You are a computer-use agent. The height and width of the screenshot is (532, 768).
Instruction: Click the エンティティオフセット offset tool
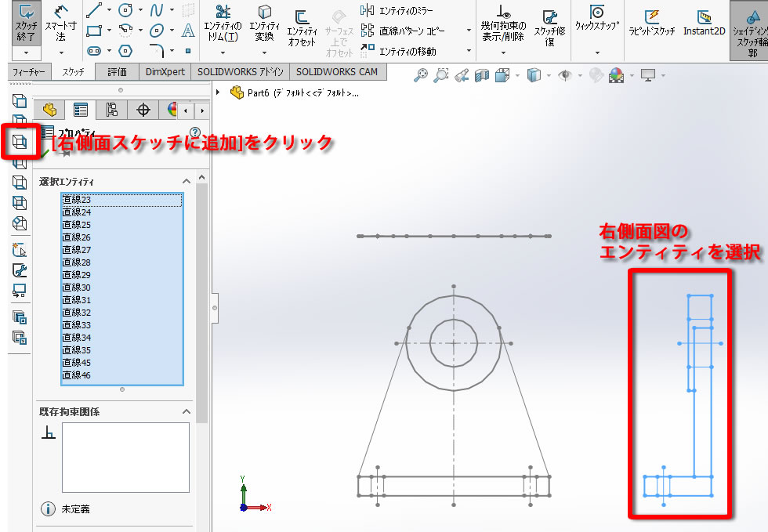302,28
